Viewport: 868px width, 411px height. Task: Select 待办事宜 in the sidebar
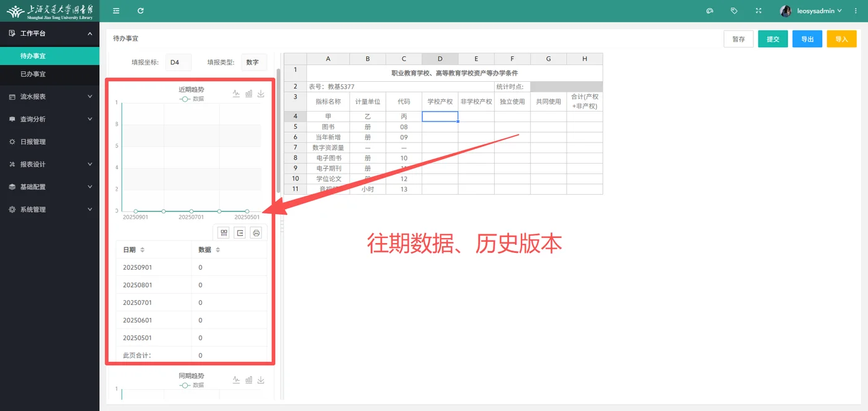click(x=50, y=56)
